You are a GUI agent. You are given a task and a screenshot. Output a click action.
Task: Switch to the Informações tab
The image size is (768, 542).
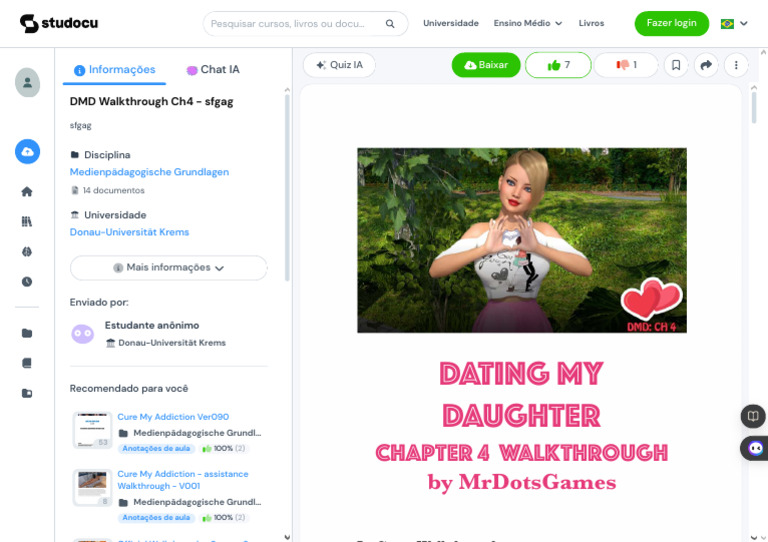tap(115, 70)
